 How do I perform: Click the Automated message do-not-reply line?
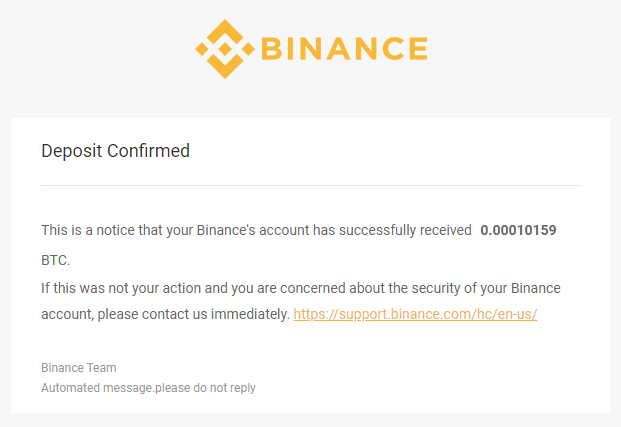coord(148,387)
